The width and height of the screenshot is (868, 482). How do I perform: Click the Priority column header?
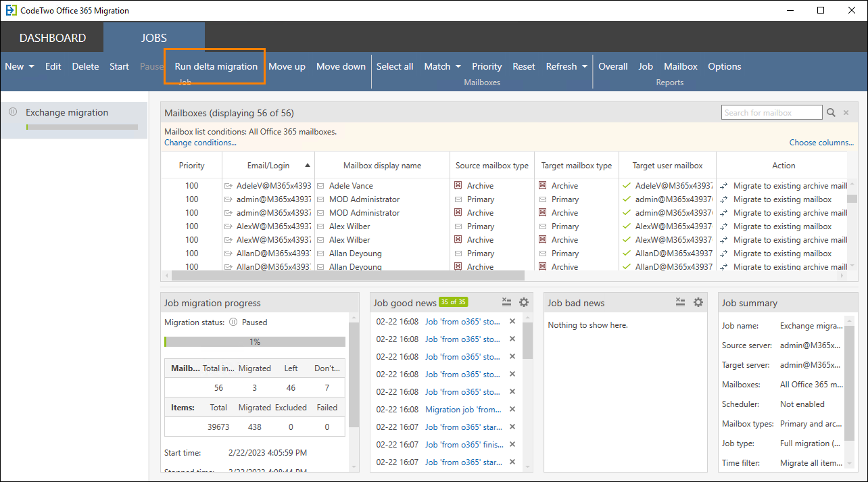pyautogui.click(x=191, y=165)
